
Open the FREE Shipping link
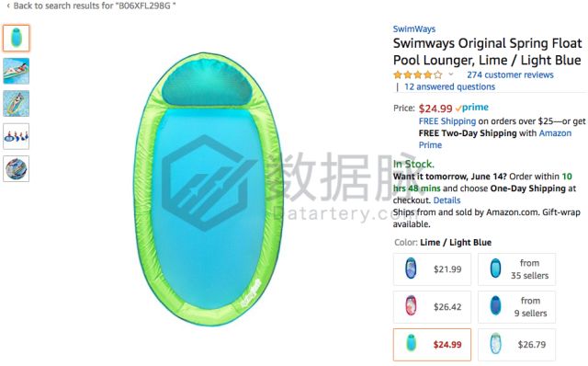pyautogui.click(x=447, y=121)
